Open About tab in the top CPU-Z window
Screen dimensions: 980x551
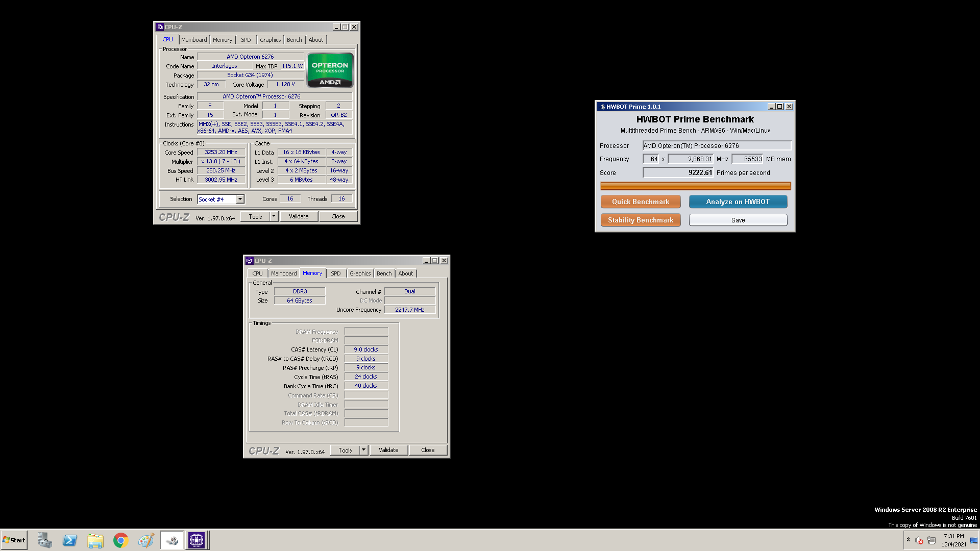315,40
